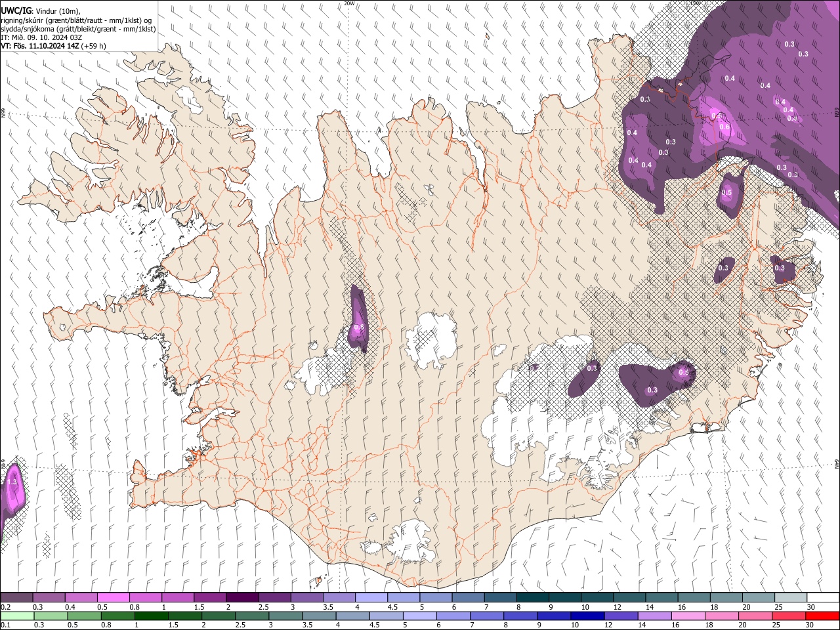Image resolution: width=840 pixels, height=630 pixels.
Task: Select the '0.4' label on upper legend
Action: pos(70,607)
